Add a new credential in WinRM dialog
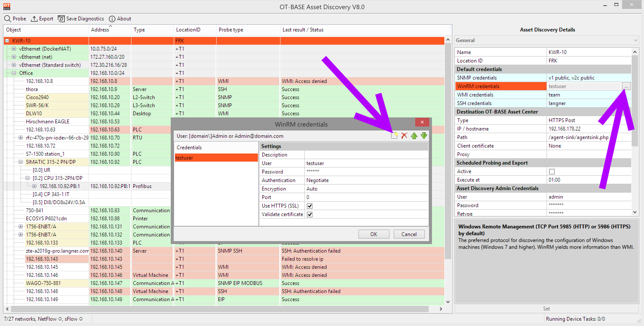 [x=394, y=136]
